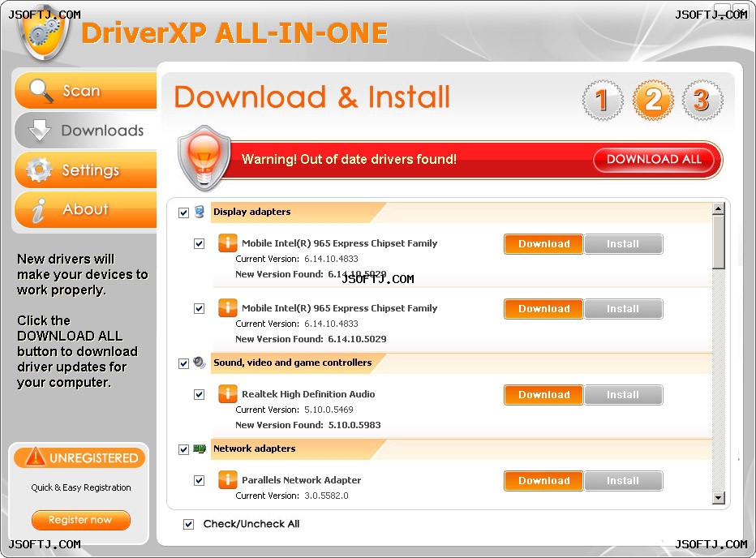
Task: Download the Realtek High Definition Audio driver
Action: coord(543,395)
